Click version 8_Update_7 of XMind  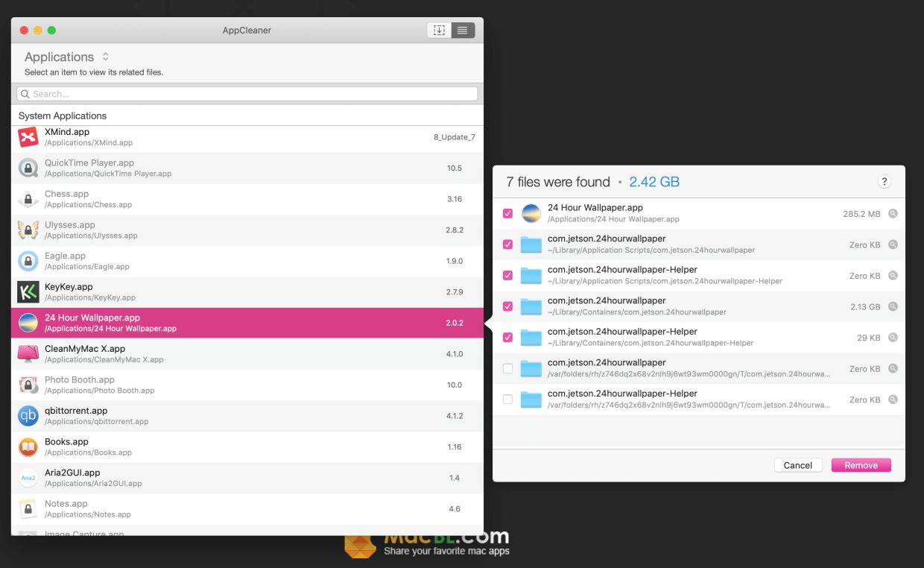point(455,137)
